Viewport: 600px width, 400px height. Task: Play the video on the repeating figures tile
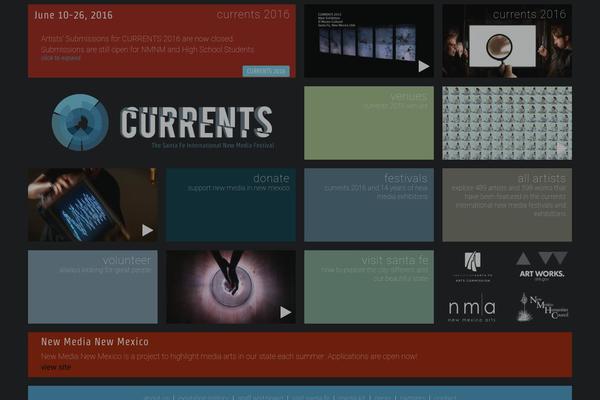[561, 148]
